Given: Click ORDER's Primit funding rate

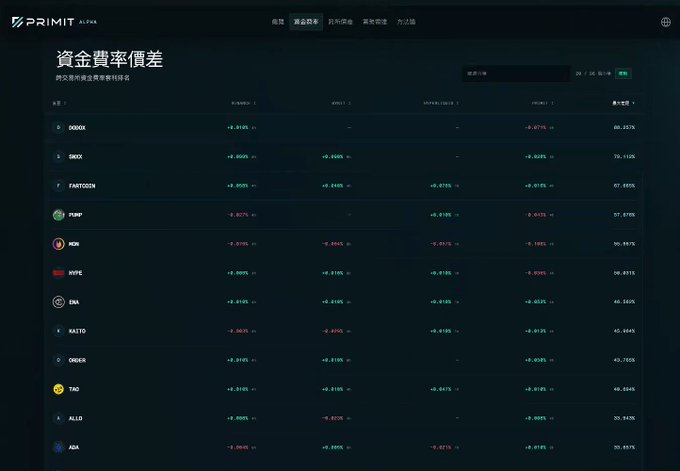Looking at the screenshot, I should click(x=536, y=360).
